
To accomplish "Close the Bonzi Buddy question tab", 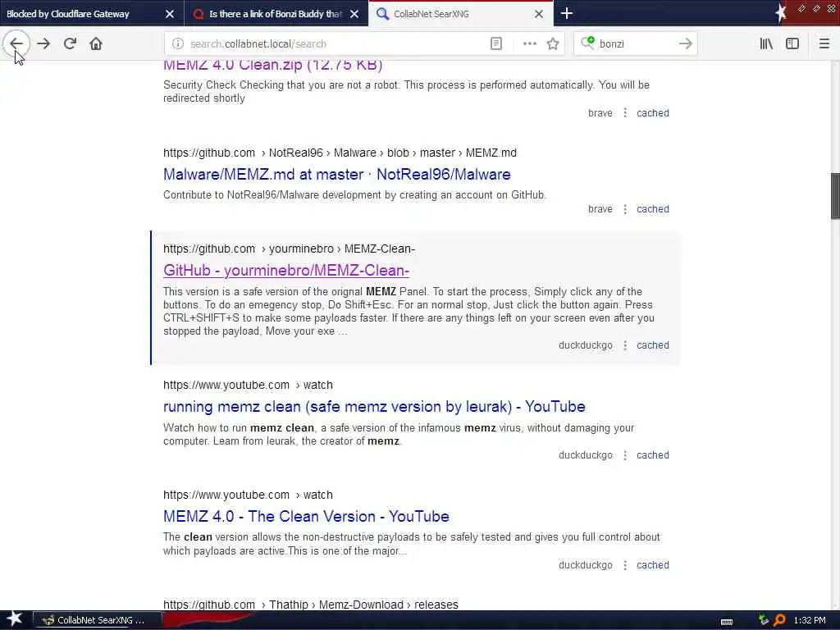I will [354, 14].
